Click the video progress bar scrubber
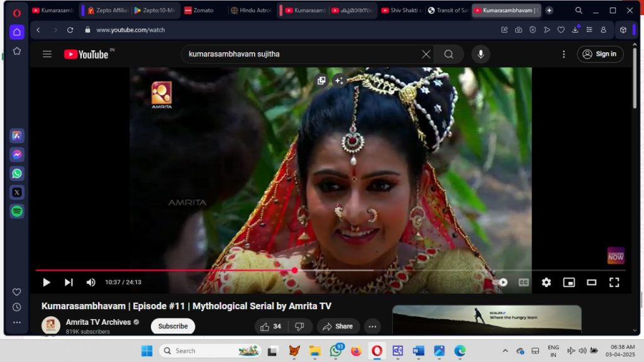 tap(295, 270)
